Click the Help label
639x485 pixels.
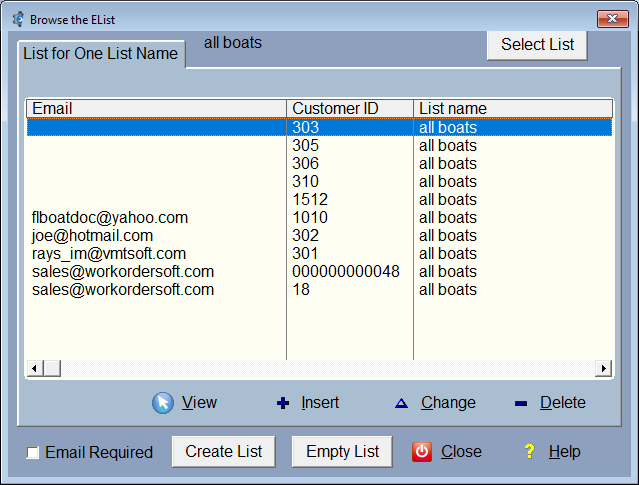pos(564,452)
